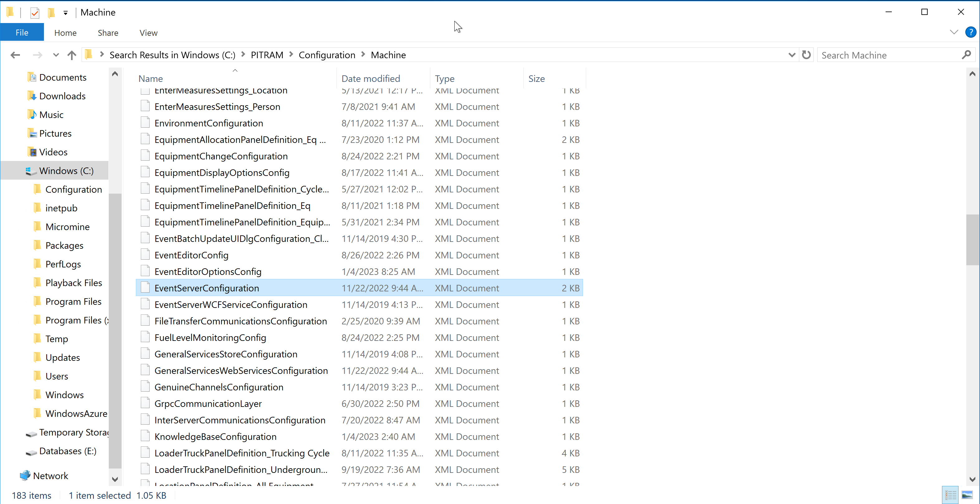This screenshot has height=504, width=980.
Task: Open the Downloads folder in the sidebar
Action: (62, 96)
